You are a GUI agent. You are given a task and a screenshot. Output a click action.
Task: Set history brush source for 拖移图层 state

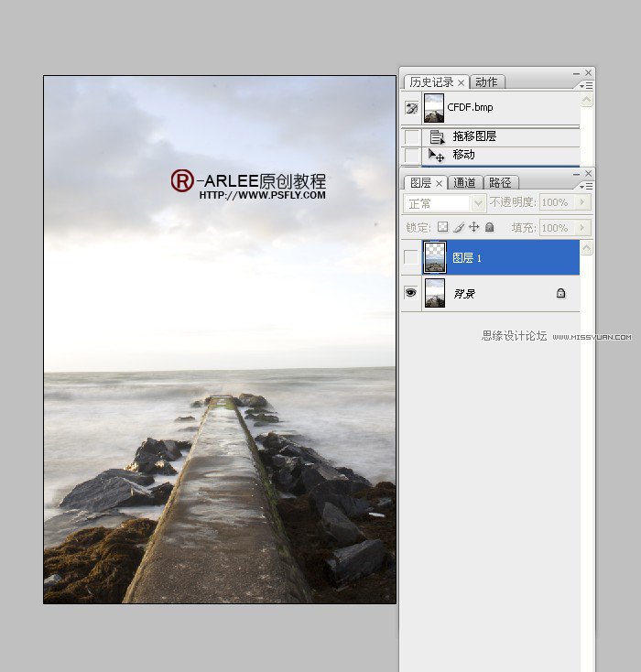(x=411, y=137)
